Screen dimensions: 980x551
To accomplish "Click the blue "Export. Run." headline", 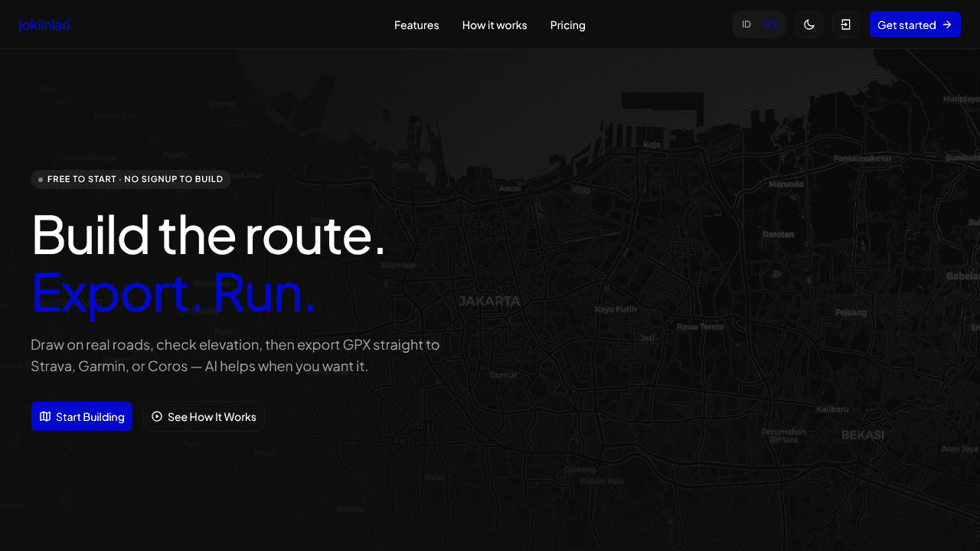I will [173, 293].
